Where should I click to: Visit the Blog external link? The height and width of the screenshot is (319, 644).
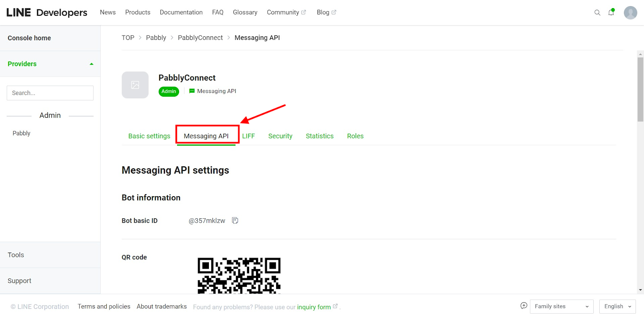[326, 12]
